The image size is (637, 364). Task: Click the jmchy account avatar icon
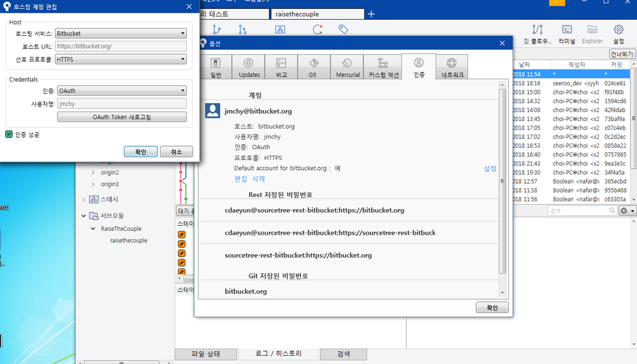(212, 110)
